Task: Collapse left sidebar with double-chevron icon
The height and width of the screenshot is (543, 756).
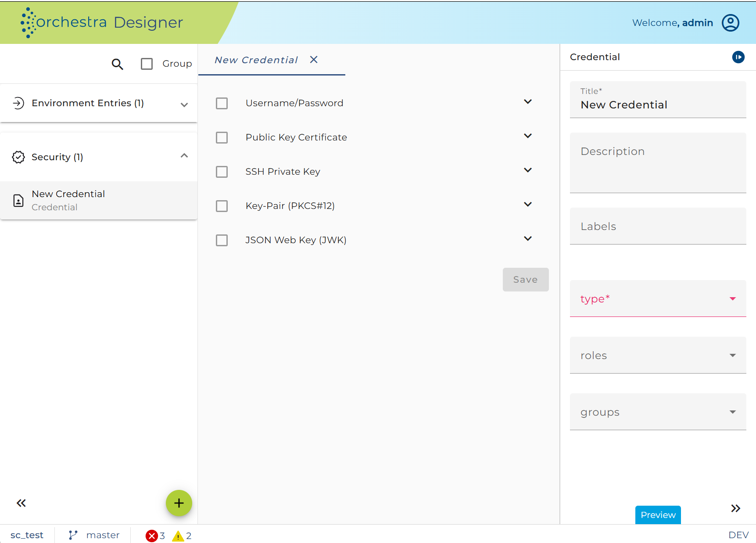Action: pos(21,503)
